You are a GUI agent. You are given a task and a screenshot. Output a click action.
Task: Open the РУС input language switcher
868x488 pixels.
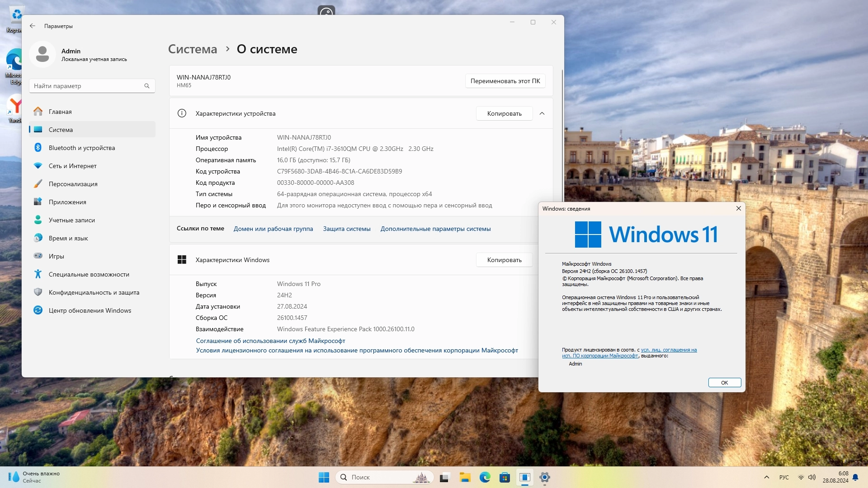click(784, 477)
